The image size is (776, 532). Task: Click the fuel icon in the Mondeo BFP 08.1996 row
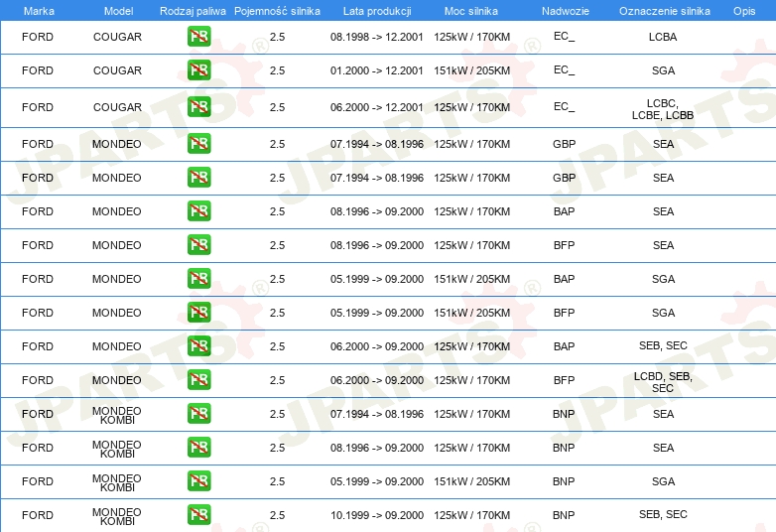[198, 245]
